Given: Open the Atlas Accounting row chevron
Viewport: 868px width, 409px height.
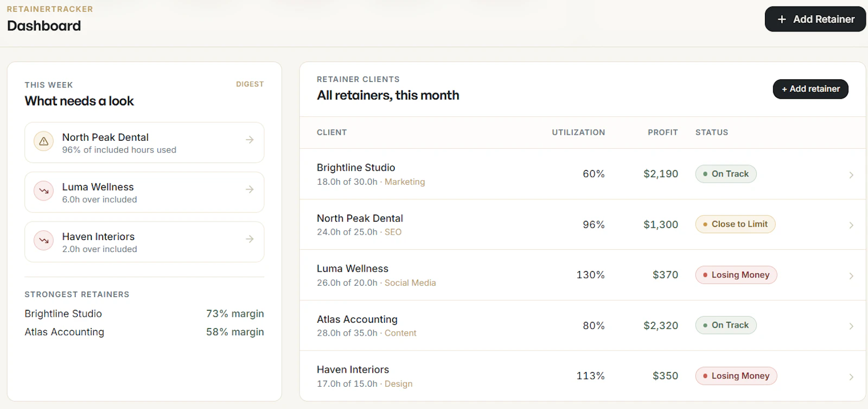Looking at the screenshot, I should (x=851, y=326).
